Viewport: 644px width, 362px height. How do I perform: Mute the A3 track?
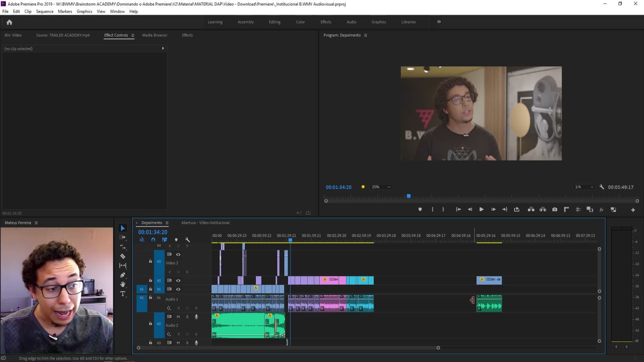tap(178, 343)
